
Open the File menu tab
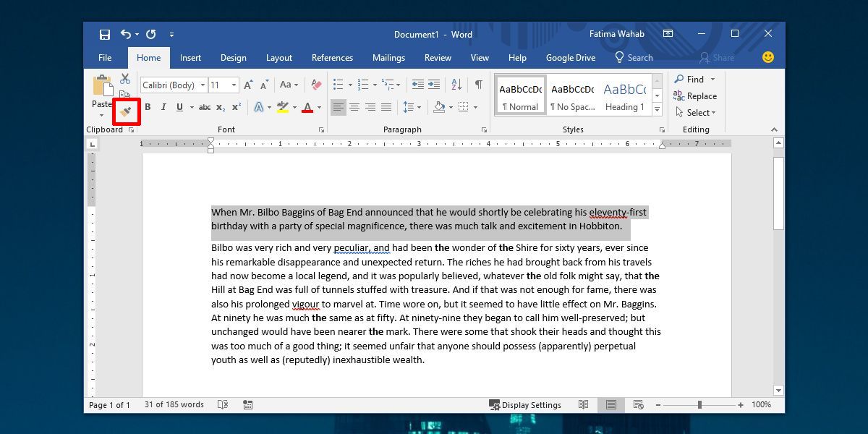(x=105, y=58)
